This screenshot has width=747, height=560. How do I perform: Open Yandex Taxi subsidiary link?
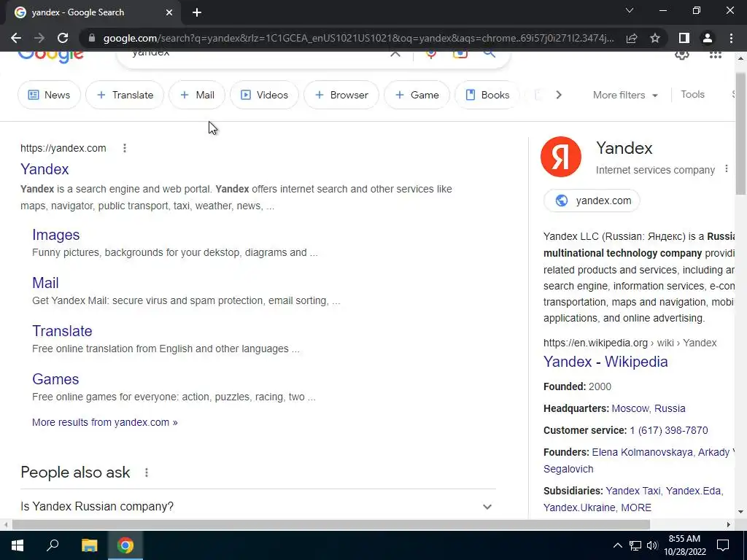point(632,491)
